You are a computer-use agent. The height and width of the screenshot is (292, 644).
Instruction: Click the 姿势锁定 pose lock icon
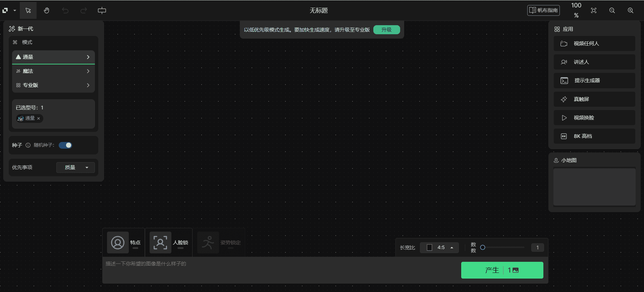tap(208, 242)
